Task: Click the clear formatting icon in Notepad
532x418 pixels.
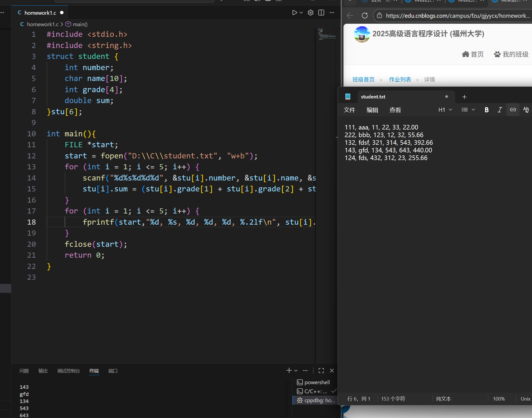Action: [526, 110]
